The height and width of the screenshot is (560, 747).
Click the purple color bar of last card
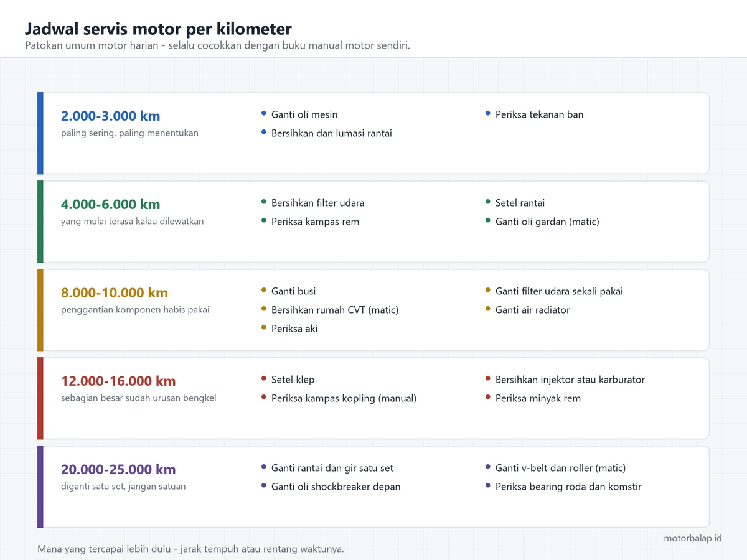click(x=40, y=487)
